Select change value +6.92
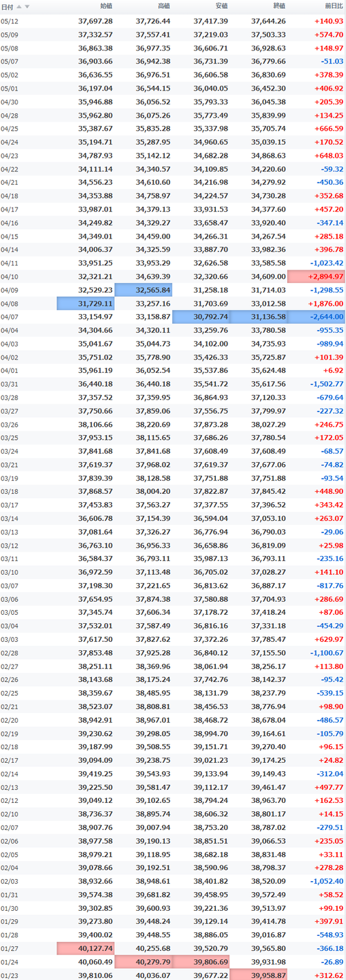The height and width of the screenshot is (980, 346). [x=334, y=370]
